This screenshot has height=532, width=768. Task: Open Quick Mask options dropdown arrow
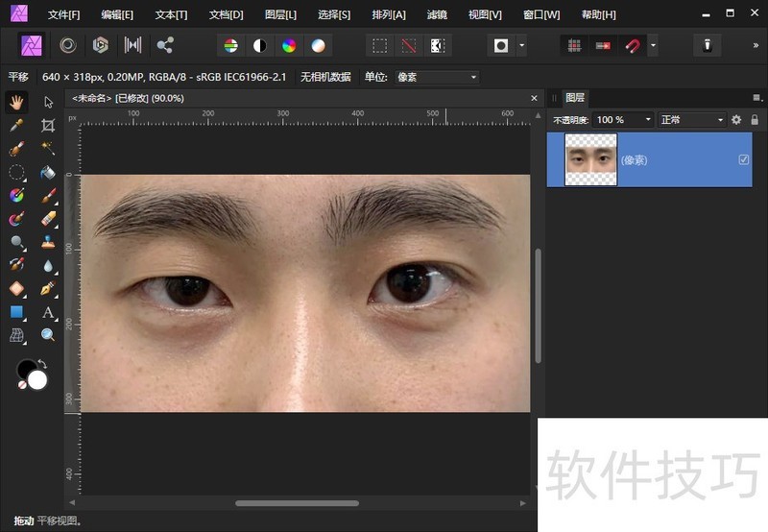click(x=522, y=45)
